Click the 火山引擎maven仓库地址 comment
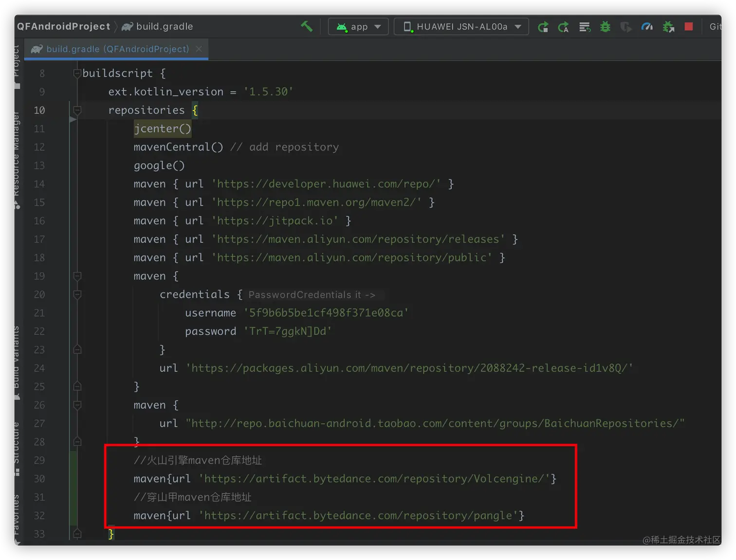Viewport: 736px width, 560px height. coord(198,460)
